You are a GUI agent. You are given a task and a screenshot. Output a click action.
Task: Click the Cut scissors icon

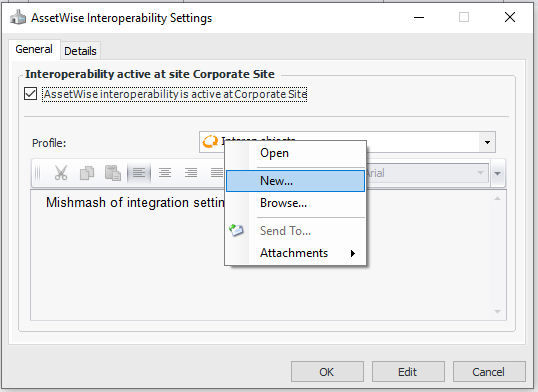[x=61, y=173]
